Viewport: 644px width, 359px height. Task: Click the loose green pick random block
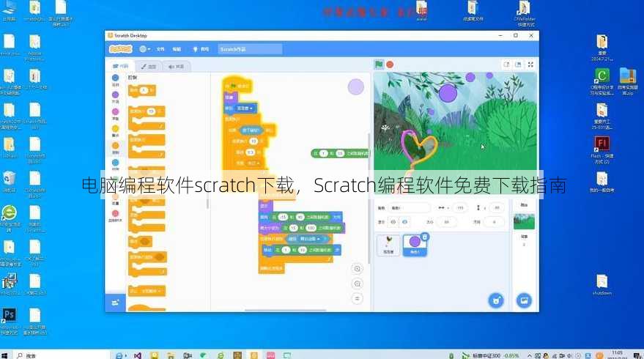point(340,153)
